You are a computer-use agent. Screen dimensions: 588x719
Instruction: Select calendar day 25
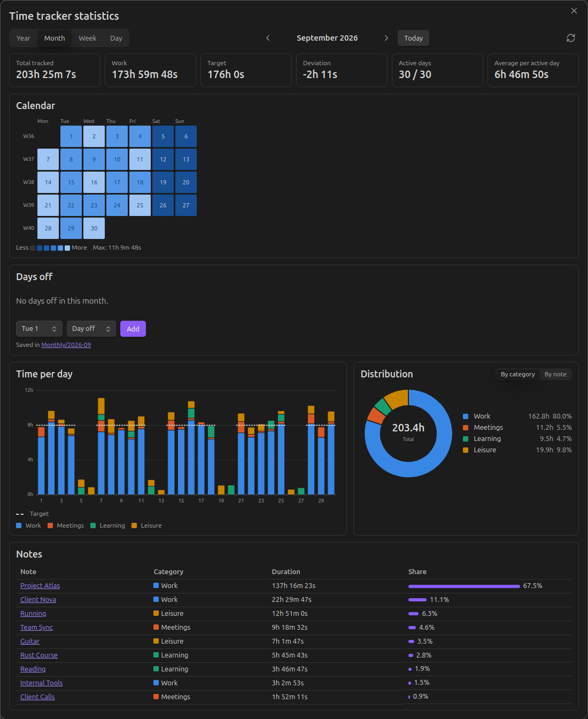140,205
